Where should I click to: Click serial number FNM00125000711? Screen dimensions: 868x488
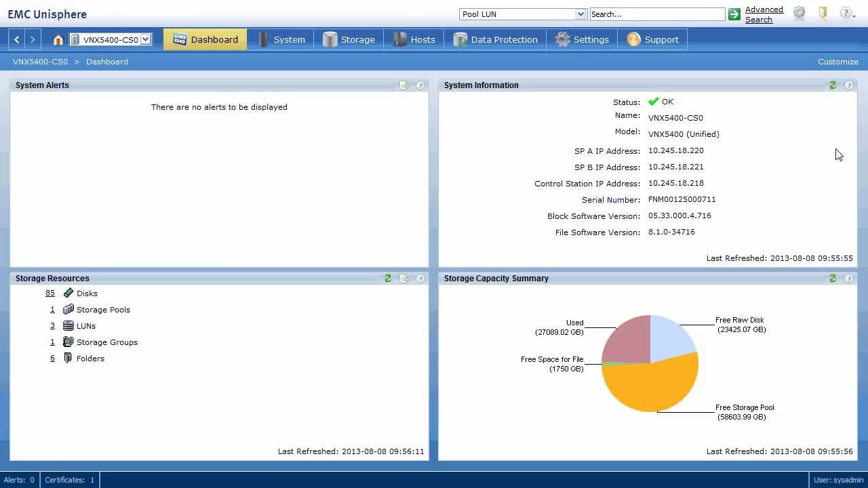pos(682,199)
